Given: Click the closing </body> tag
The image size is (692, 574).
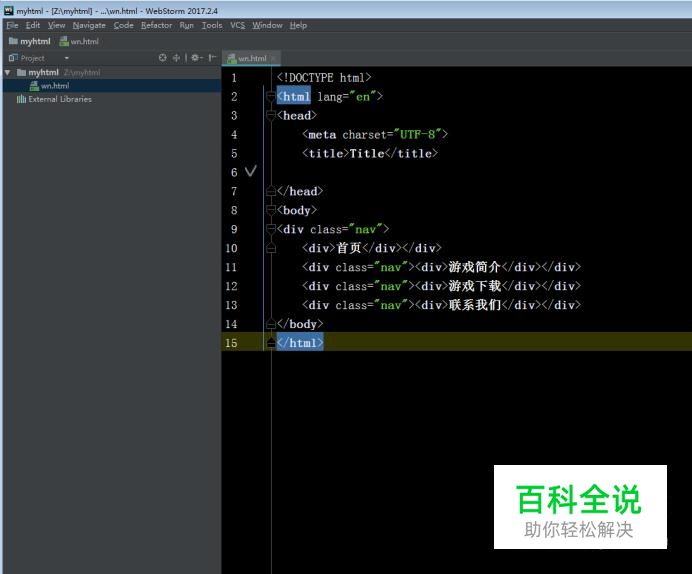Looking at the screenshot, I should [x=300, y=324].
